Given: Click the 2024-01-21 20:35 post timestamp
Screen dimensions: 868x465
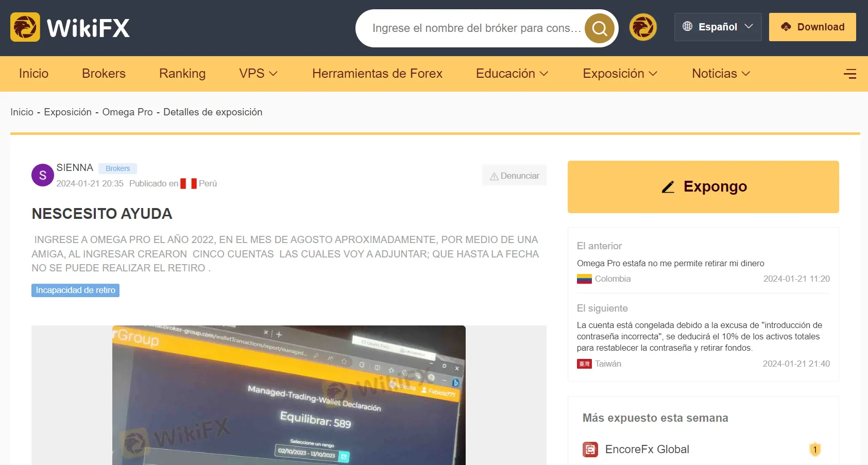Looking at the screenshot, I should point(90,183).
